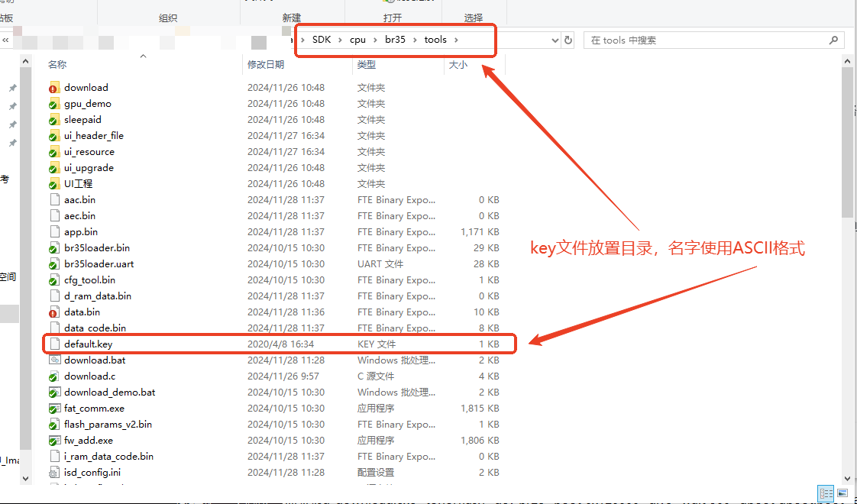Open the address bar history dropdown

(555, 40)
